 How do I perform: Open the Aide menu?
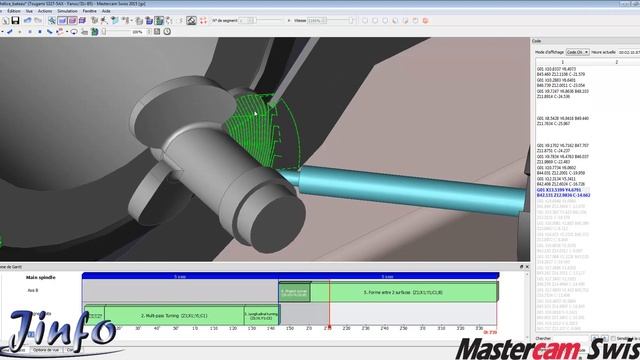[x=106, y=11]
